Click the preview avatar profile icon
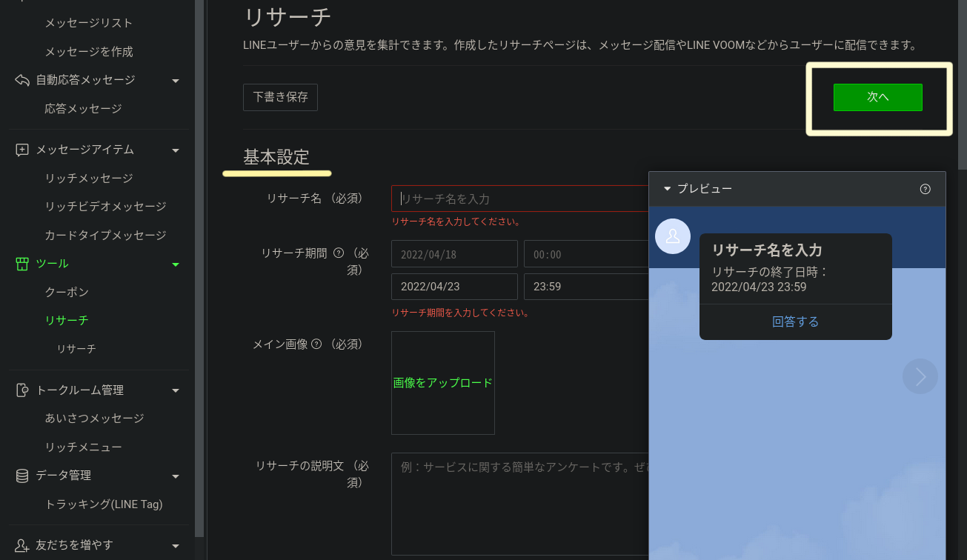The width and height of the screenshot is (967, 560). click(673, 236)
